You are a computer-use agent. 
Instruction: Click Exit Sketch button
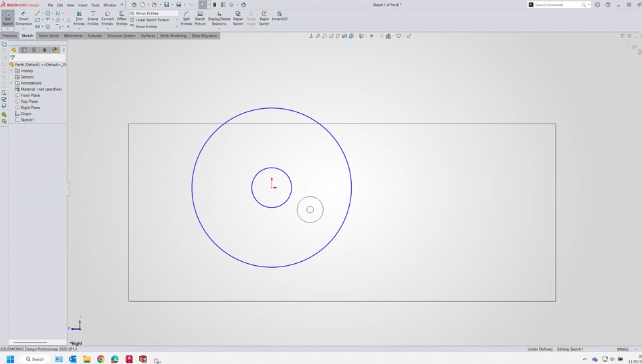[x=8, y=19]
